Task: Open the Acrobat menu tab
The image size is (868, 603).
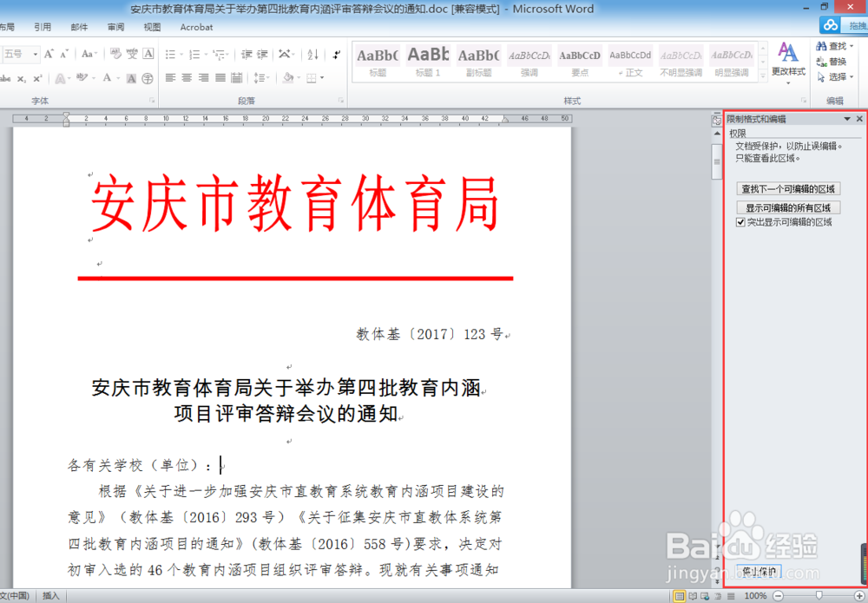Action: (x=195, y=27)
